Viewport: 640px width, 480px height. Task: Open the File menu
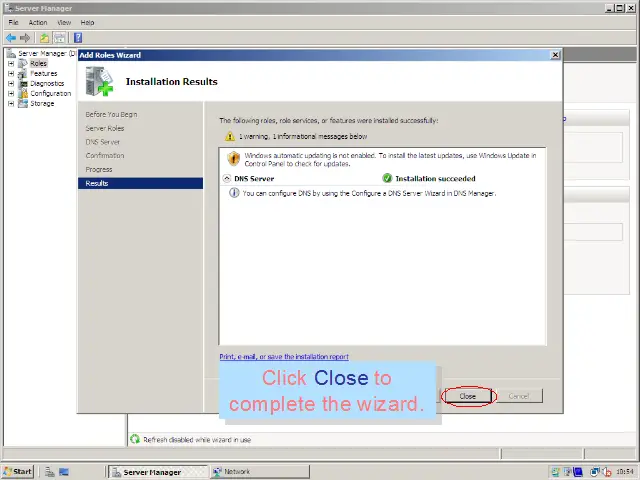13,22
